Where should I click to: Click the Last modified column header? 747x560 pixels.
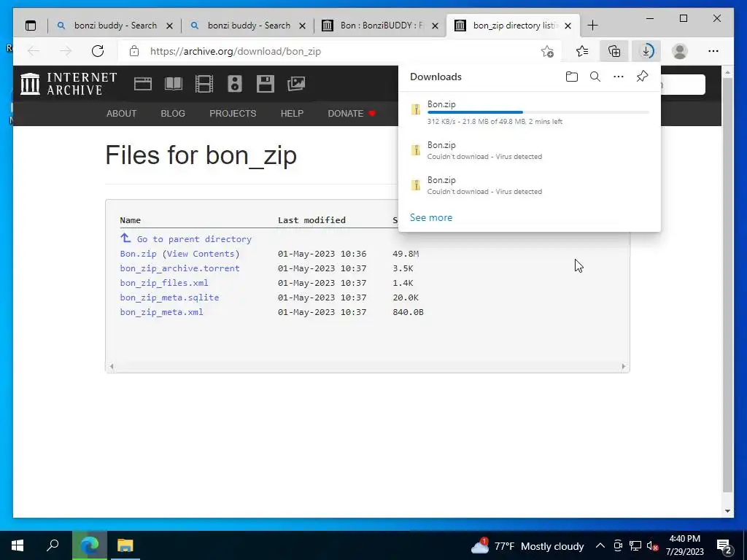pos(311,220)
